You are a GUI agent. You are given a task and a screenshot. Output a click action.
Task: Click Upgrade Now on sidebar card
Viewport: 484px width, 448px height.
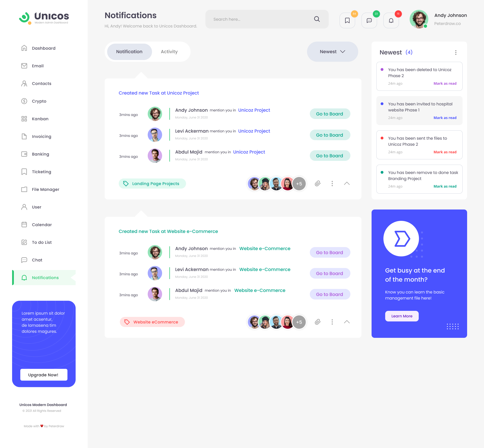[43, 375]
